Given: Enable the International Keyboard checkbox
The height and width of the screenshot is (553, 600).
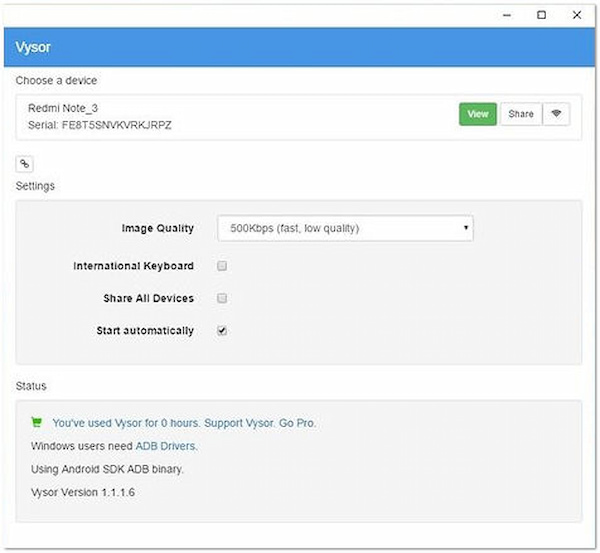Looking at the screenshot, I should click(x=222, y=266).
